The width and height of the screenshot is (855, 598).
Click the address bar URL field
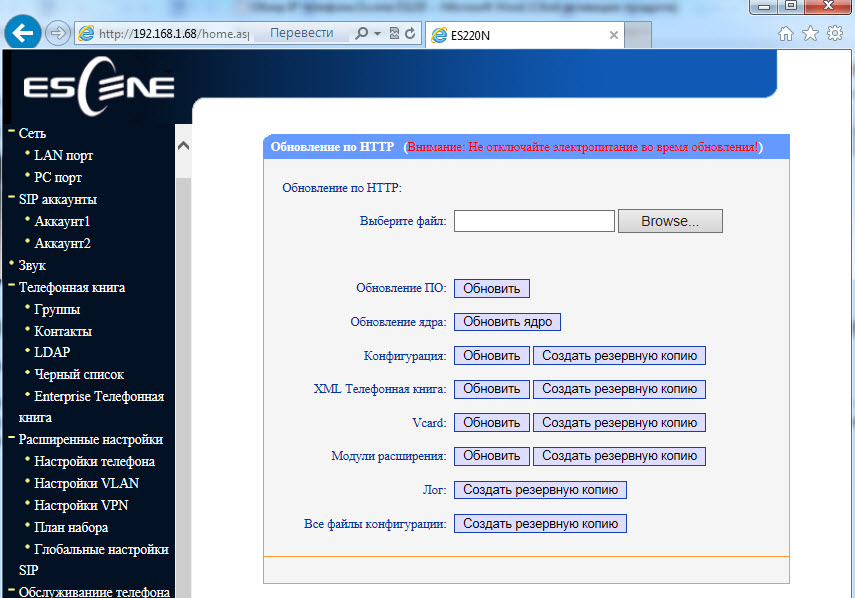coord(173,34)
